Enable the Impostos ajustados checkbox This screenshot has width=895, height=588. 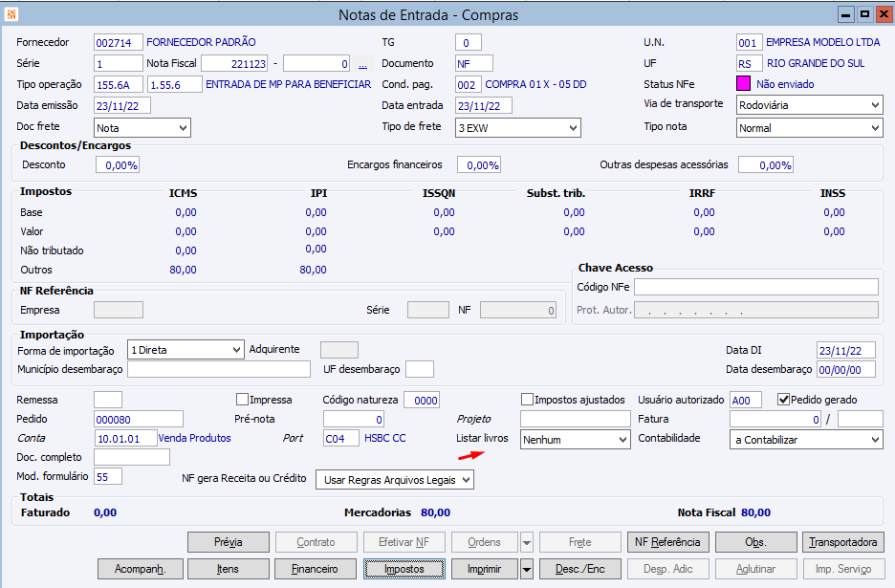[x=528, y=400]
